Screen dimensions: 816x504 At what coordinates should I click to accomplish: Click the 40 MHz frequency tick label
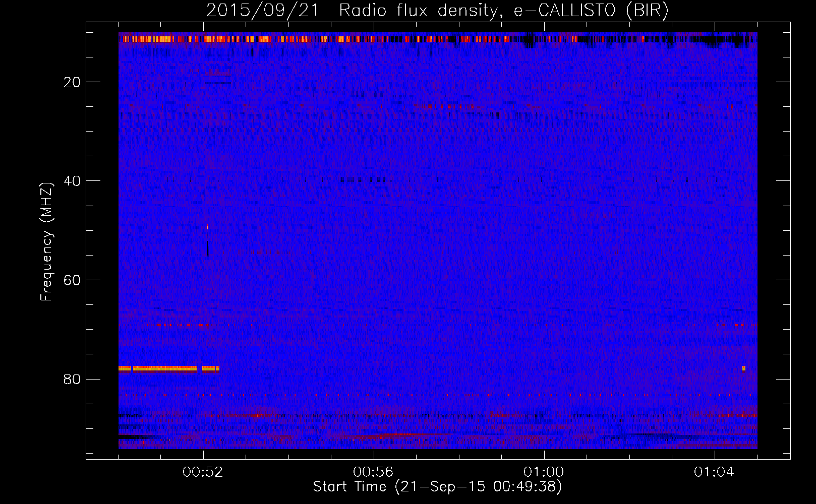72,181
